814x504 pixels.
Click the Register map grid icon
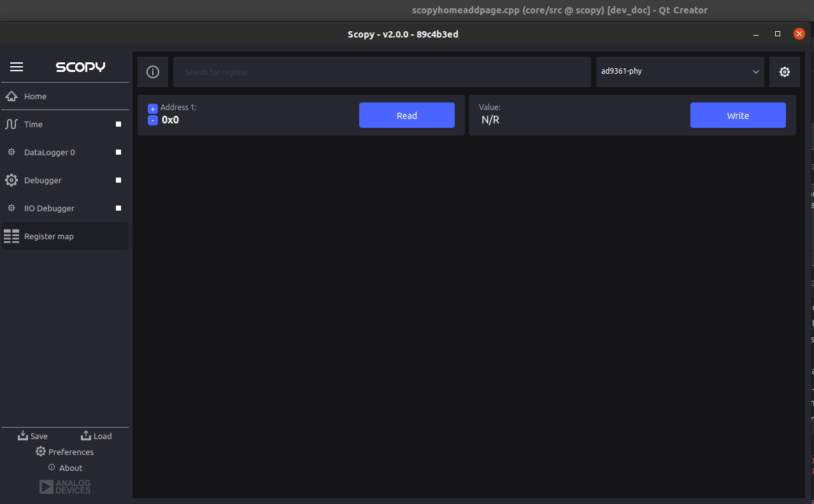click(x=11, y=236)
